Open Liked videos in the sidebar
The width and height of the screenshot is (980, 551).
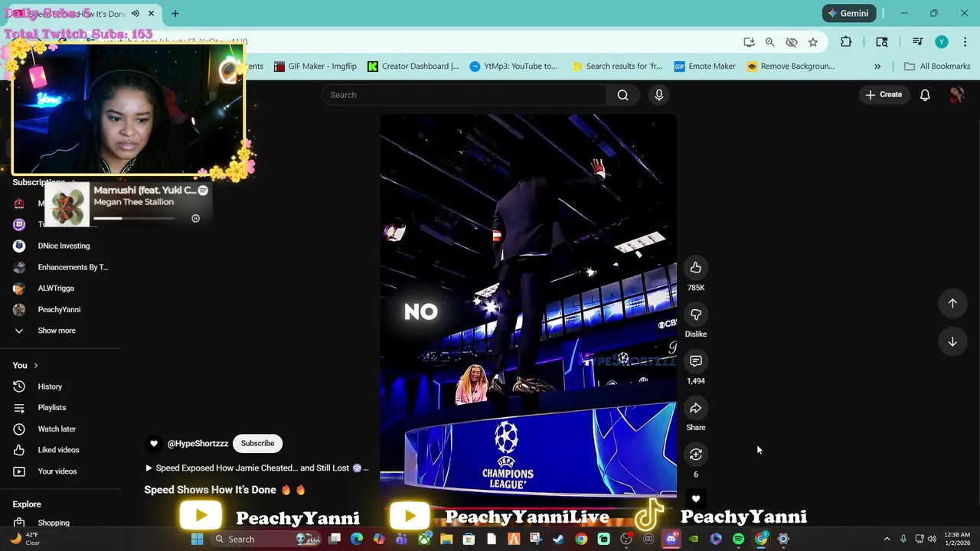click(58, 450)
